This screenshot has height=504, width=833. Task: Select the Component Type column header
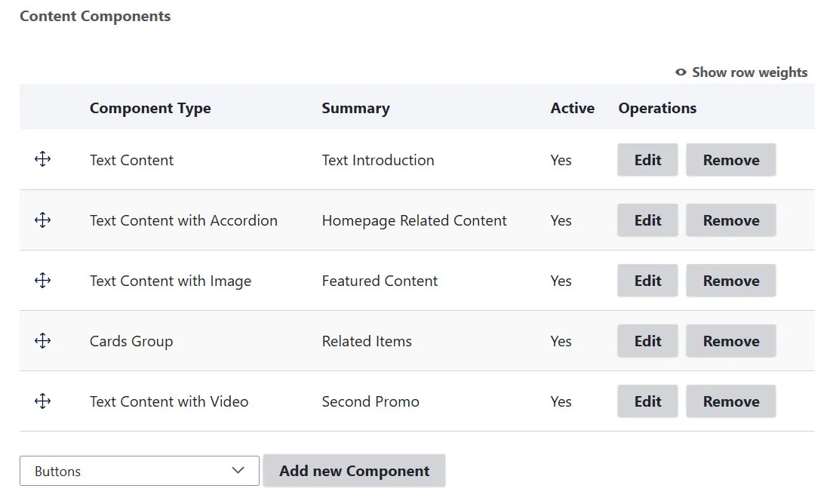coord(149,108)
